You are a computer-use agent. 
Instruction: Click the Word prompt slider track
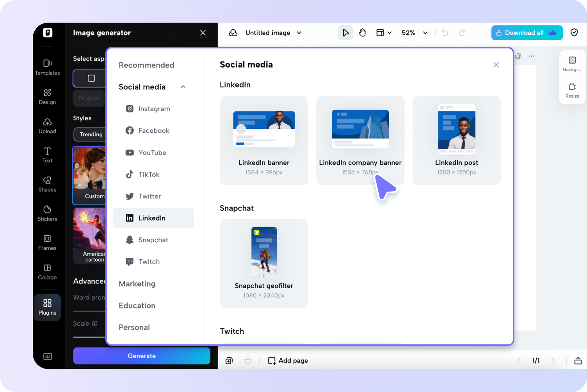point(89,311)
